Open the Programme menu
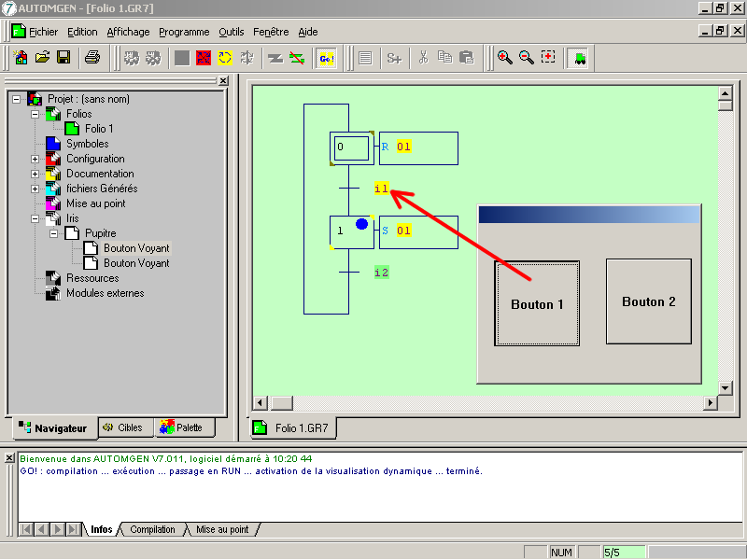This screenshot has width=747, height=560. tap(184, 32)
